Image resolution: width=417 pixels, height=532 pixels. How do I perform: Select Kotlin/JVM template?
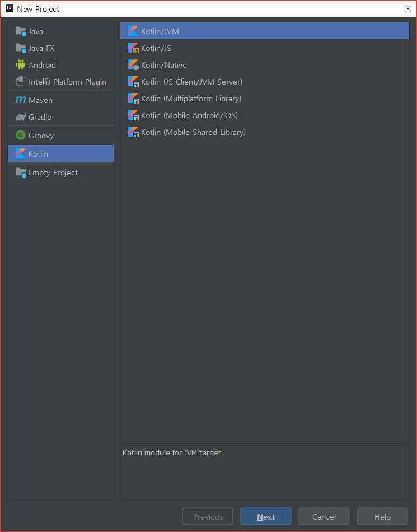point(265,31)
